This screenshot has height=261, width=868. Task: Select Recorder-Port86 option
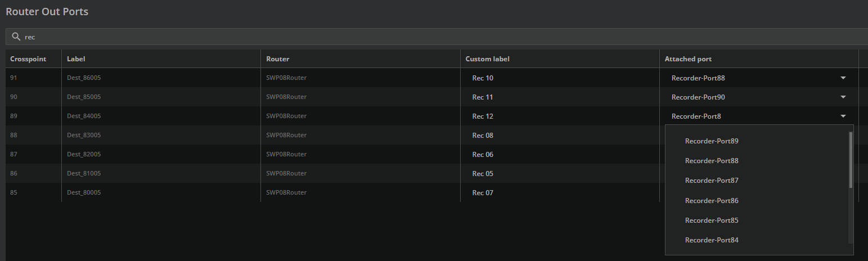[x=711, y=201]
